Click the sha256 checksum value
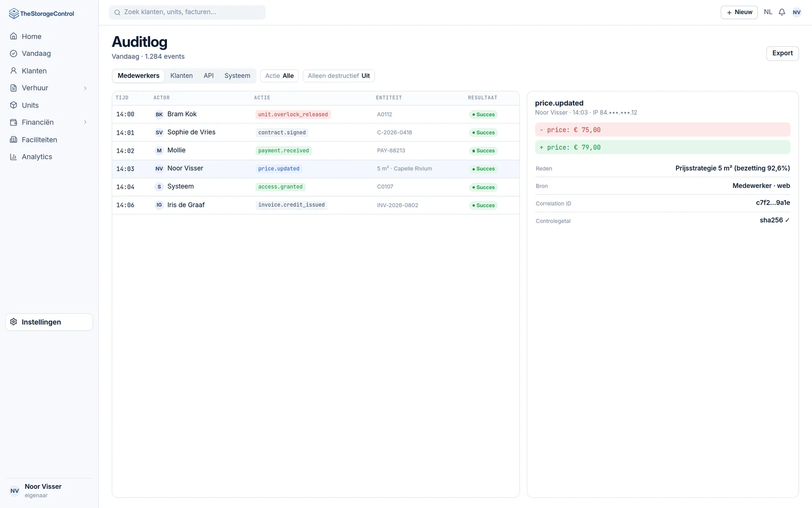 (x=774, y=220)
